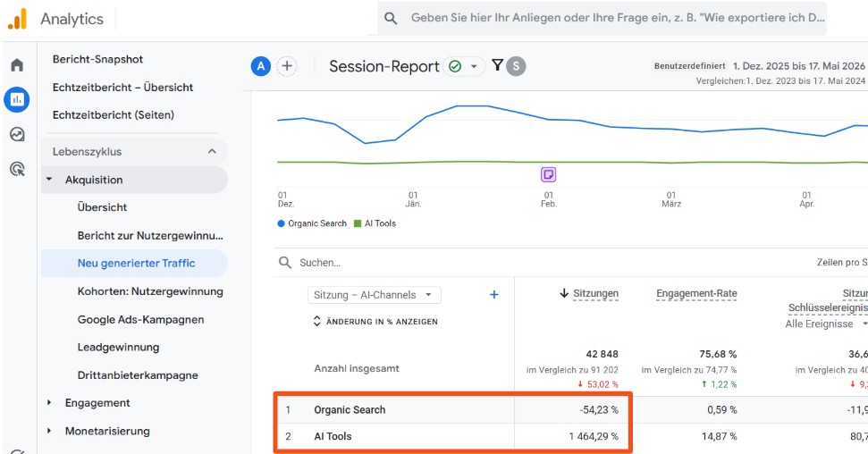868x454 pixels.
Task: Open the Explore icon in sidebar
Action: [17, 134]
